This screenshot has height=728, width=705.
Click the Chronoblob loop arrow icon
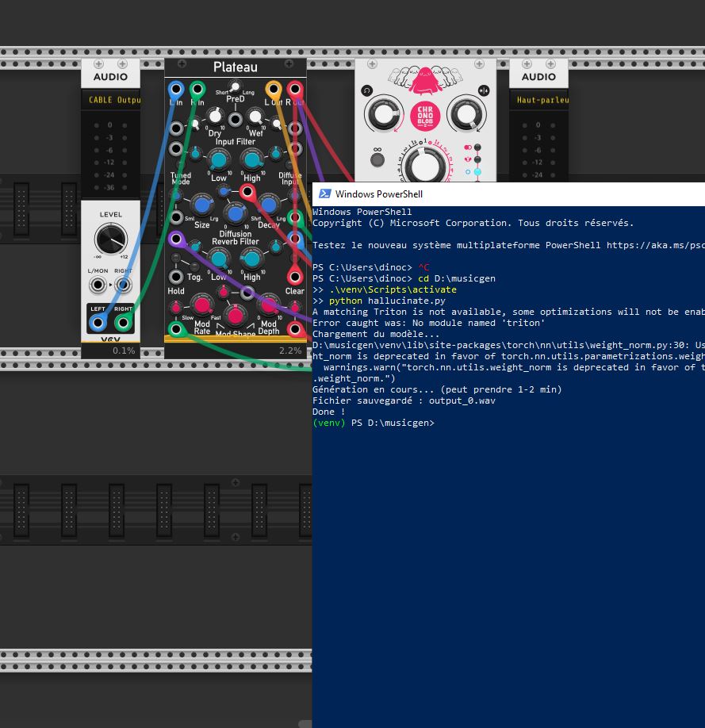[367, 91]
